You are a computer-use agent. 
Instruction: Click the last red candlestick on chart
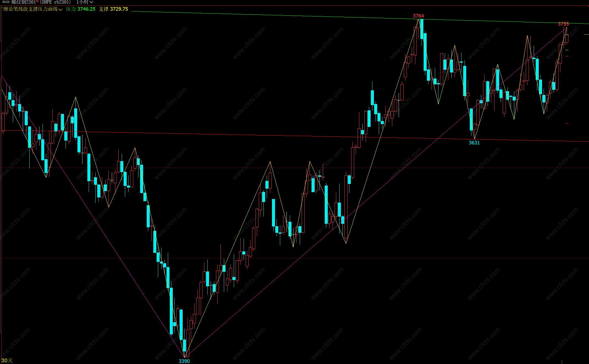pos(567,38)
